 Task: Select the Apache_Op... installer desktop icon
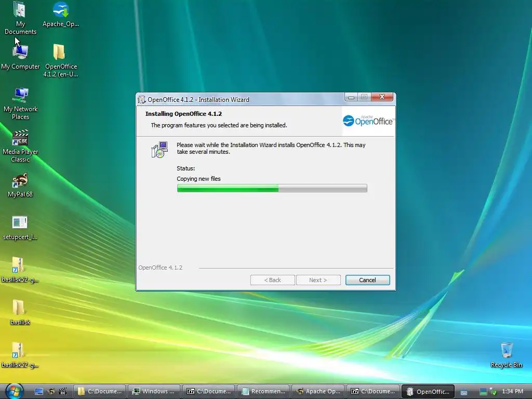coord(61,15)
